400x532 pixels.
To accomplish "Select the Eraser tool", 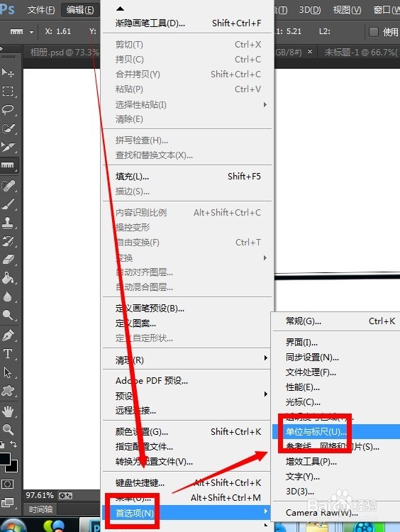I will [8, 260].
